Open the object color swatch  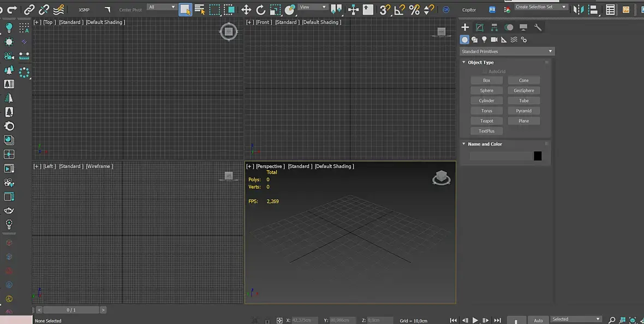[538, 156]
